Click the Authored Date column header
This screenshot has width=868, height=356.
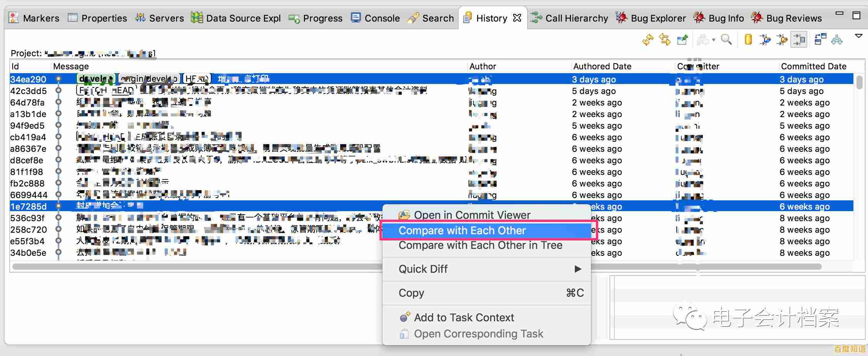602,66
